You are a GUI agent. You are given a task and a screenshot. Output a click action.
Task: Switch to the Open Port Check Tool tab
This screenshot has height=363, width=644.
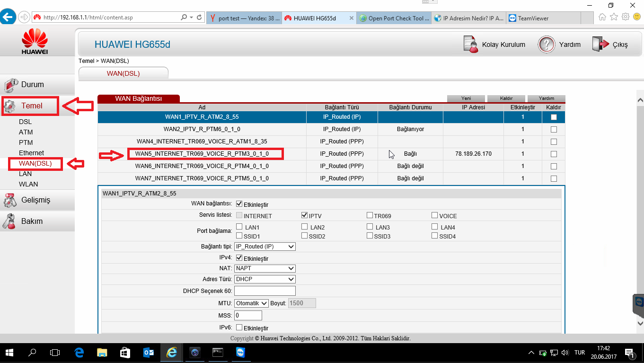[x=395, y=18]
